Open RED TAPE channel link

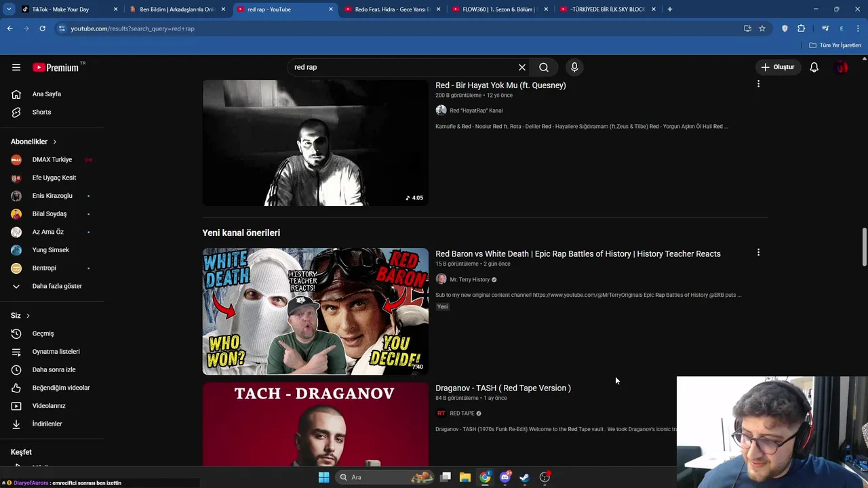click(x=462, y=413)
